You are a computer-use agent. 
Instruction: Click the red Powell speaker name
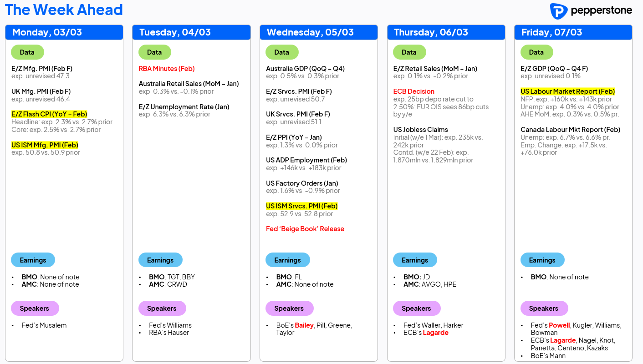(x=559, y=325)
